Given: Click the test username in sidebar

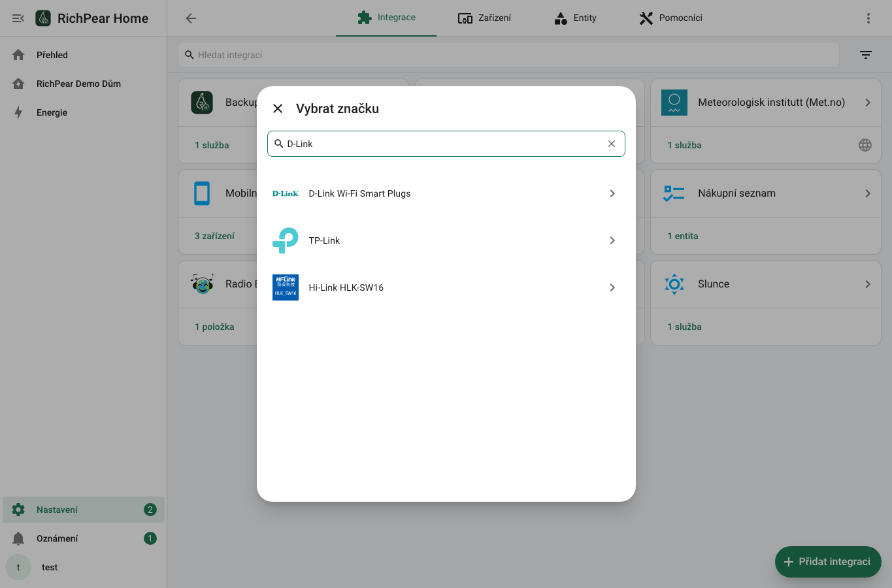Looking at the screenshot, I should pos(50,567).
